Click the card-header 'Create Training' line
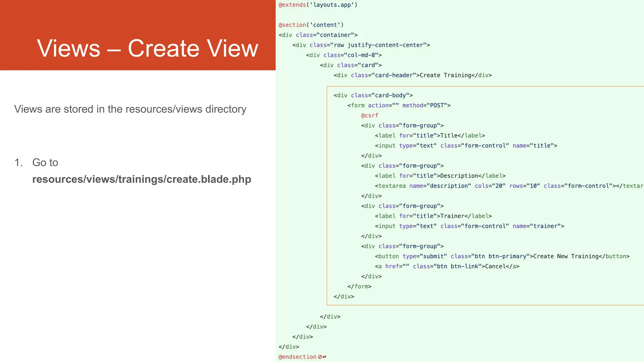Screen dimensions: 644x362 click(413, 75)
